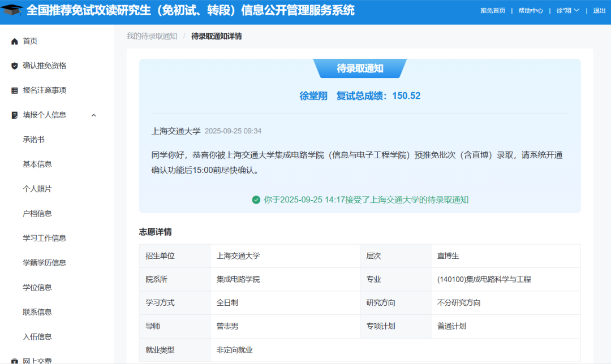Click the 待录取通知 banner heading
The width and height of the screenshot is (611, 364).
point(360,68)
